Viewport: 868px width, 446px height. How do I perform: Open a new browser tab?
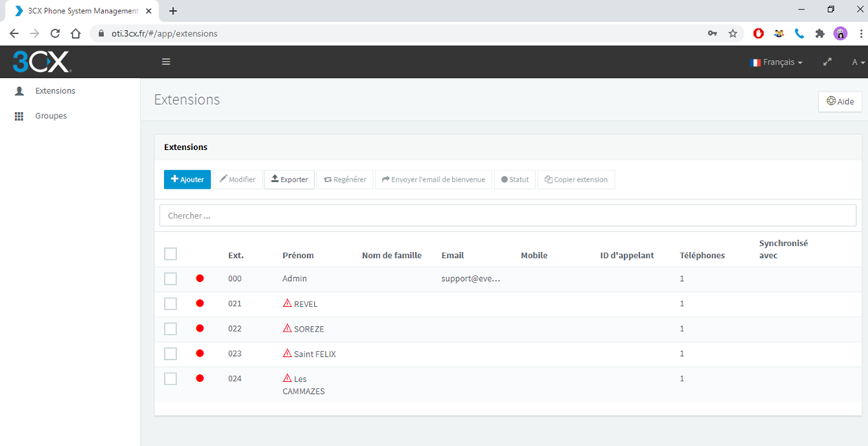(173, 11)
